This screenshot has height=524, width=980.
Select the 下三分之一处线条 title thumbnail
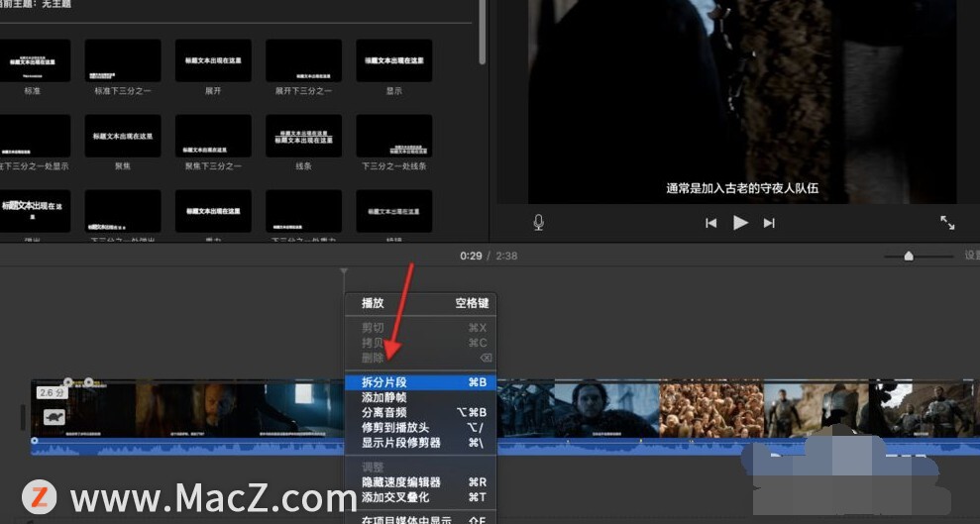[x=394, y=136]
